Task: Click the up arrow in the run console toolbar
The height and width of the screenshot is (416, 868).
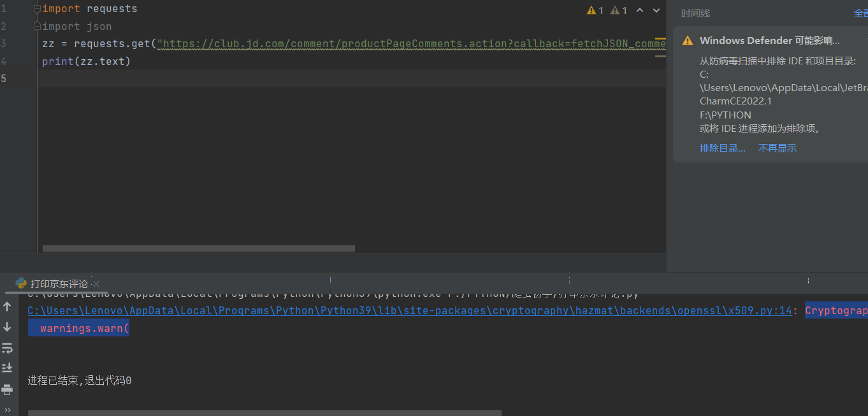Action: click(8, 306)
